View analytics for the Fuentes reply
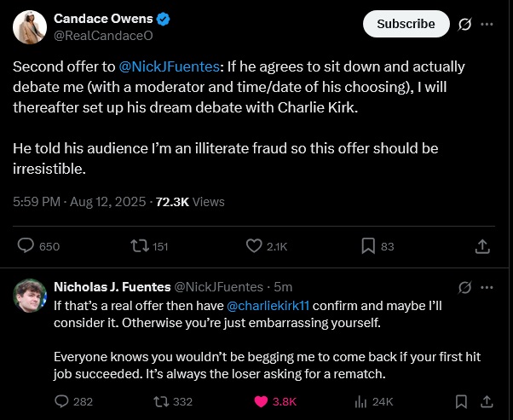 click(x=359, y=401)
